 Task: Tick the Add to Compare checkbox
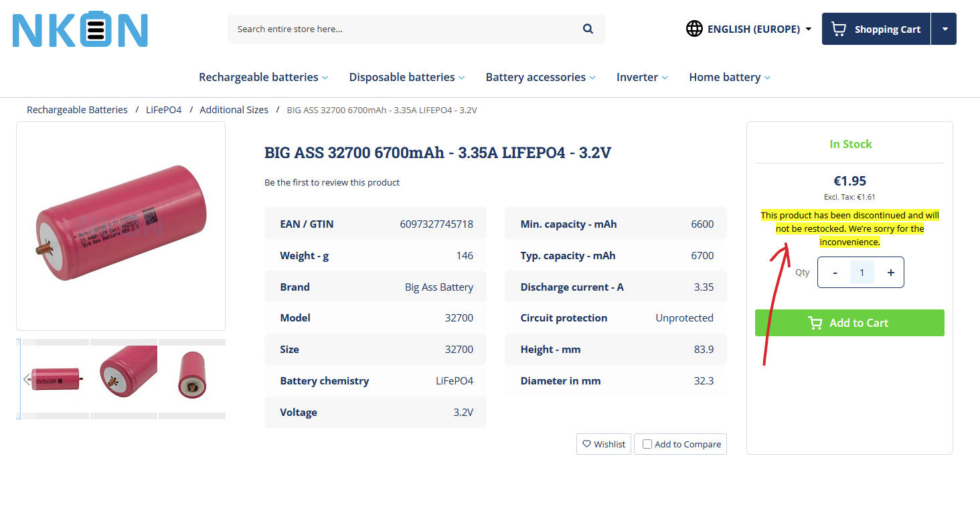pyautogui.click(x=647, y=444)
